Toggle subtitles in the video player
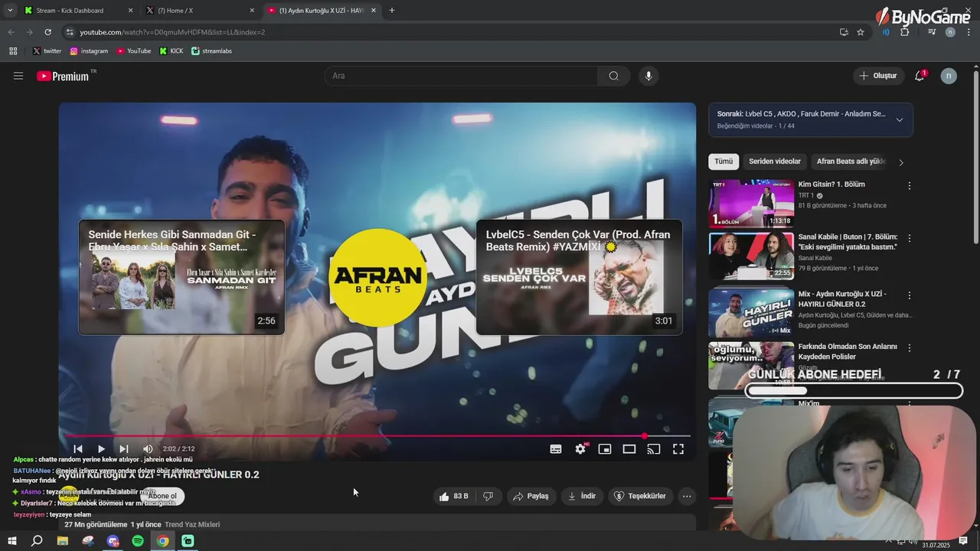 coord(556,449)
